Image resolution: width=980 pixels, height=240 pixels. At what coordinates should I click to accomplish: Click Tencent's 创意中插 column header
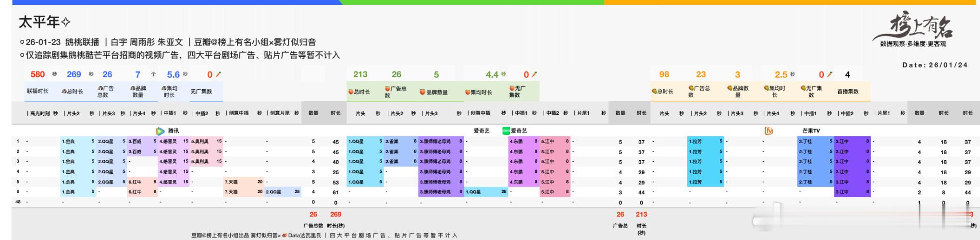236,113
